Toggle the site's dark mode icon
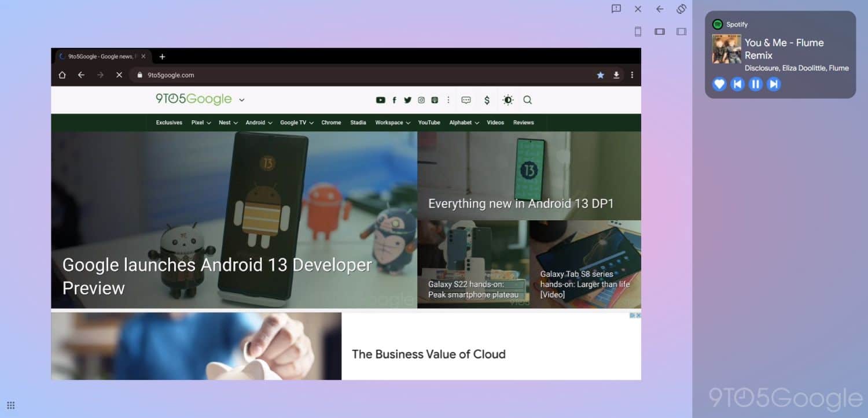The image size is (868, 418). pos(507,100)
